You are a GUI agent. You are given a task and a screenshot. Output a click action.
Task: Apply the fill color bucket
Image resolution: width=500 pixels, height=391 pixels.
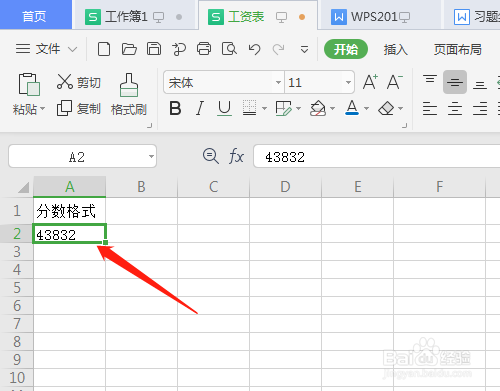(318, 108)
